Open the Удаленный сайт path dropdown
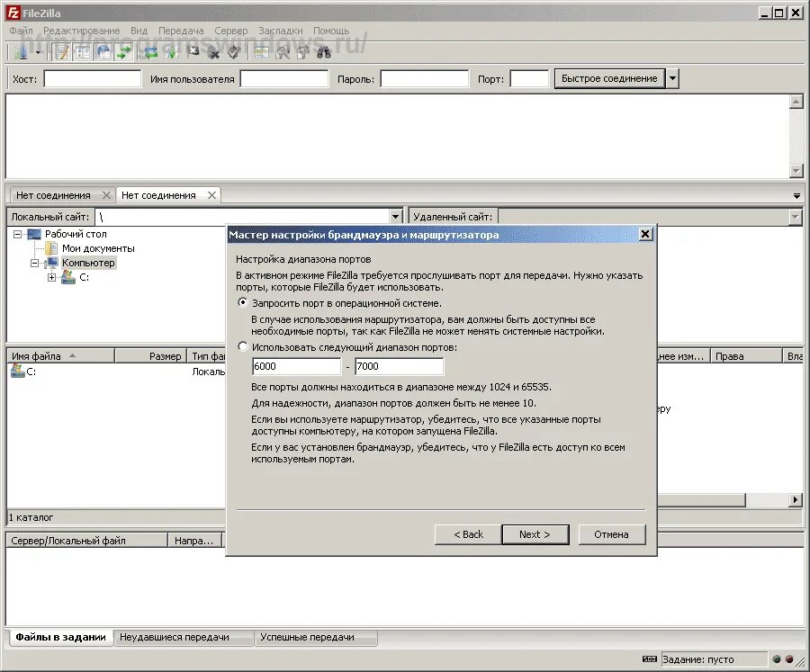 pyautogui.click(x=796, y=217)
